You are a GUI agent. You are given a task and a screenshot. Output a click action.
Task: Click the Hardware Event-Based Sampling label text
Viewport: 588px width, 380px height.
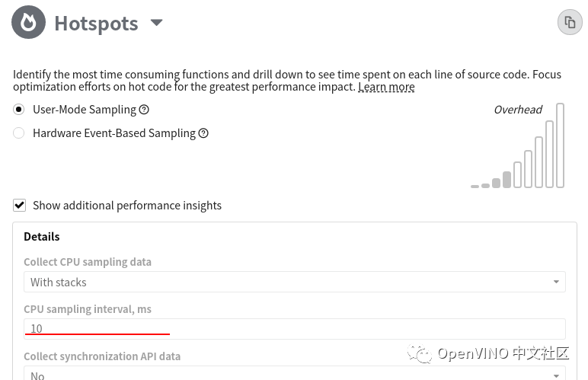coord(114,133)
